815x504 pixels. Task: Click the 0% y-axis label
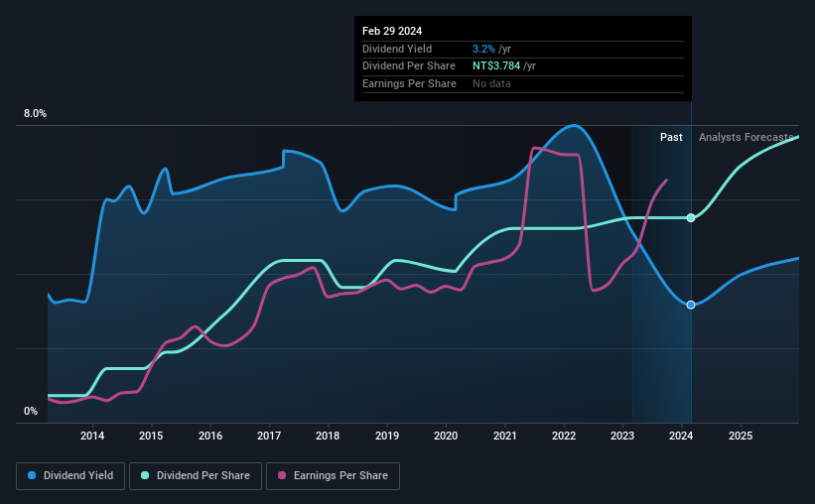pos(31,411)
